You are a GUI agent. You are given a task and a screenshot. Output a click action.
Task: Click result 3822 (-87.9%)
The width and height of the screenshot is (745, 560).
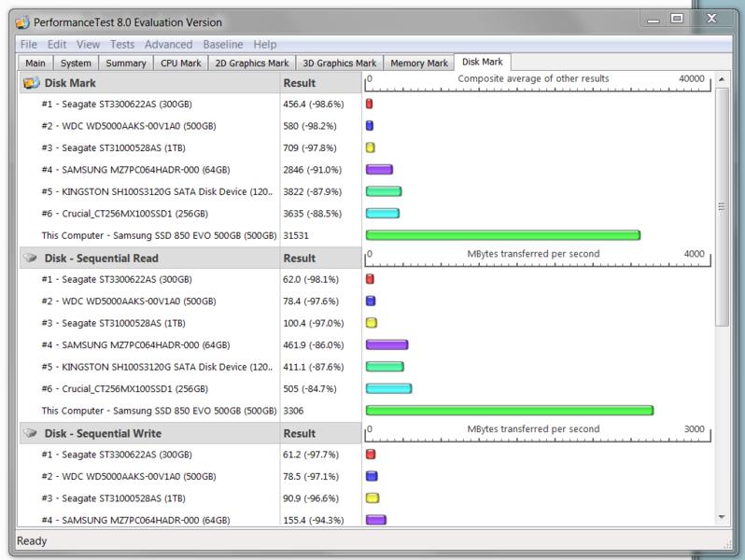(313, 191)
